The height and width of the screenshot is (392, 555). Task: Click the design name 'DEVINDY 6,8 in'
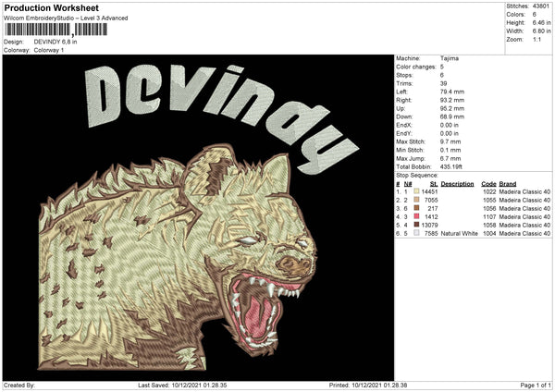(55, 42)
